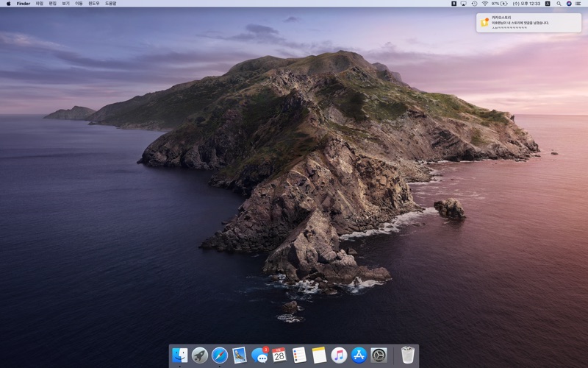Open the Trash in the Dock
The width and height of the screenshot is (588, 368).
pyautogui.click(x=408, y=355)
